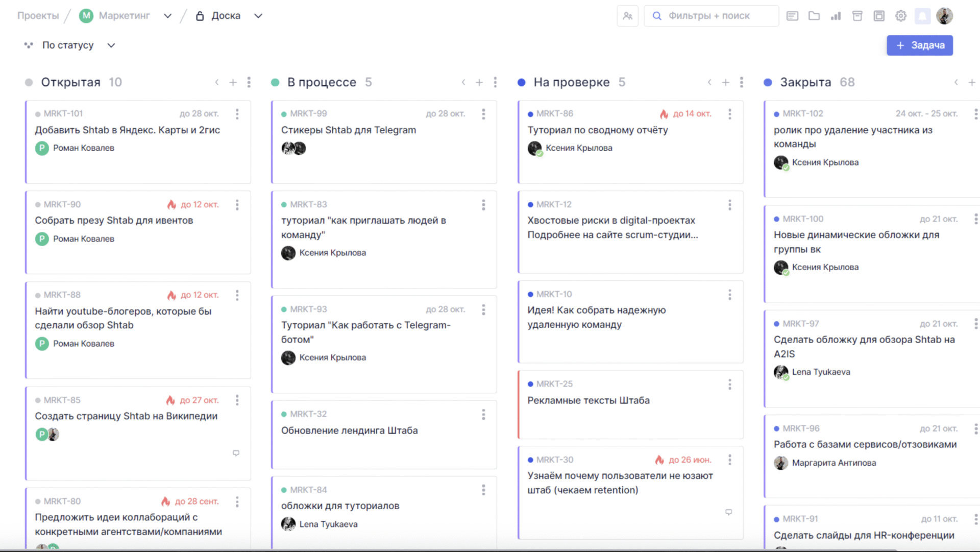Collapse the Закрыта column
This screenshot has height=552, width=980.
tap(956, 82)
